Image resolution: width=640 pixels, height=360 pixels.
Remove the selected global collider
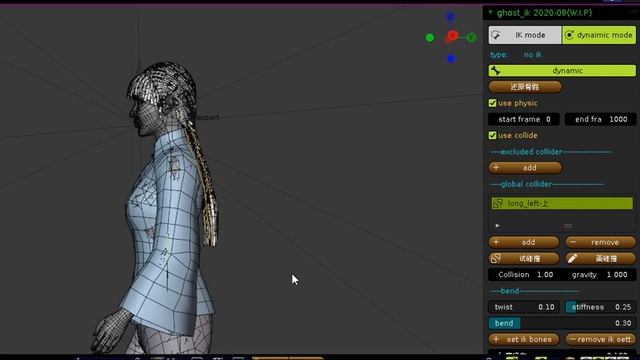600,242
